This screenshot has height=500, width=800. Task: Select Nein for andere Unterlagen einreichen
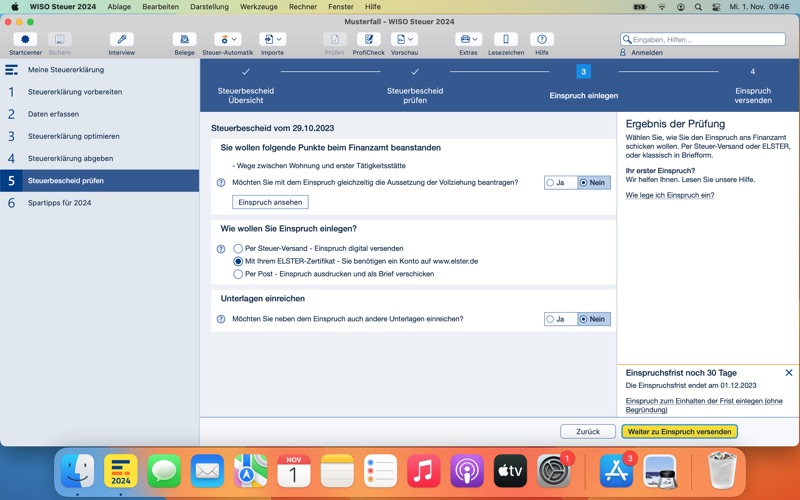tap(593, 319)
